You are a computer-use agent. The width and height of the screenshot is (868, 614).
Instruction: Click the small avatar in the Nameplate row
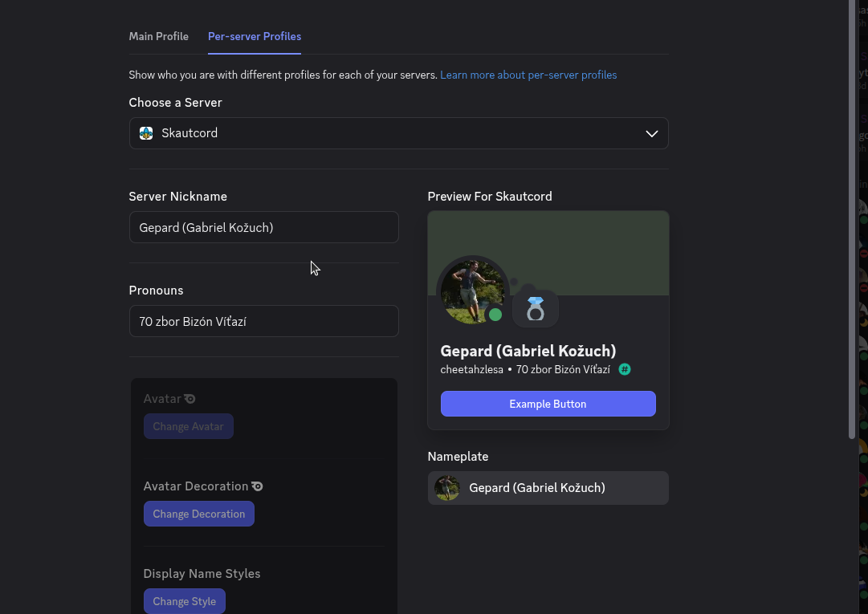tap(446, 488)
